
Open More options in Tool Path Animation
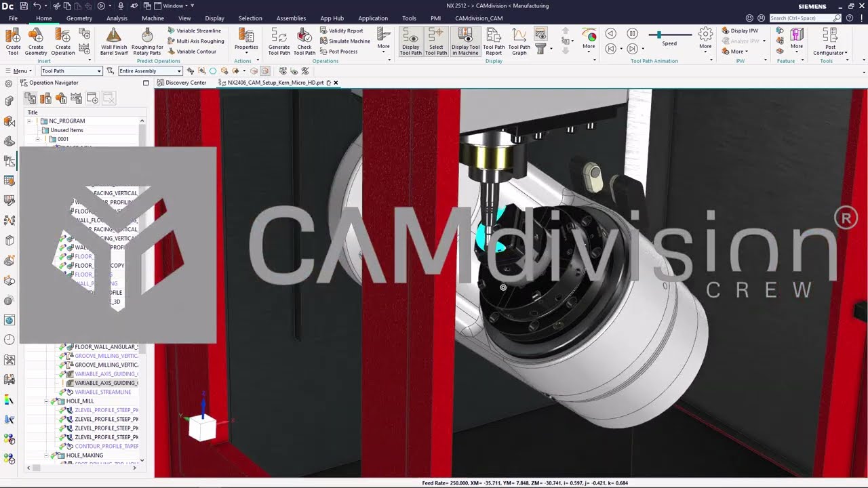[705, 41]
